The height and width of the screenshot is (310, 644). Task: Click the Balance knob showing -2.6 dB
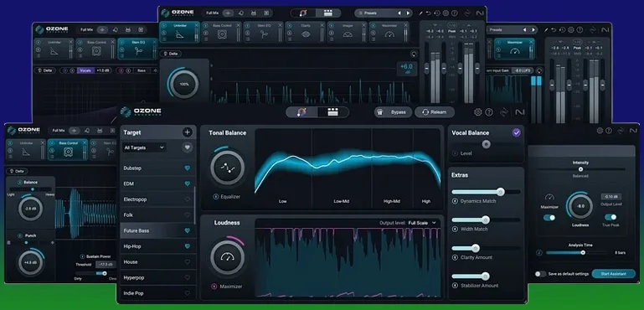click(30, 209)
